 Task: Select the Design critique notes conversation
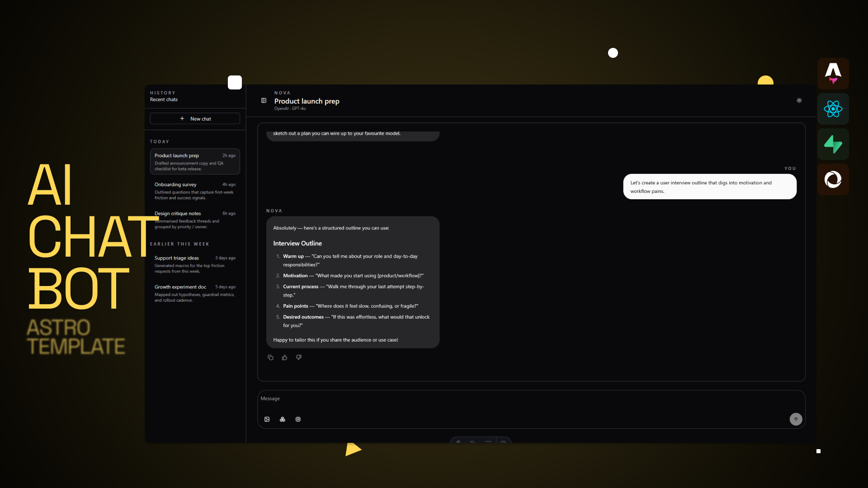click(x=177, y=213)
